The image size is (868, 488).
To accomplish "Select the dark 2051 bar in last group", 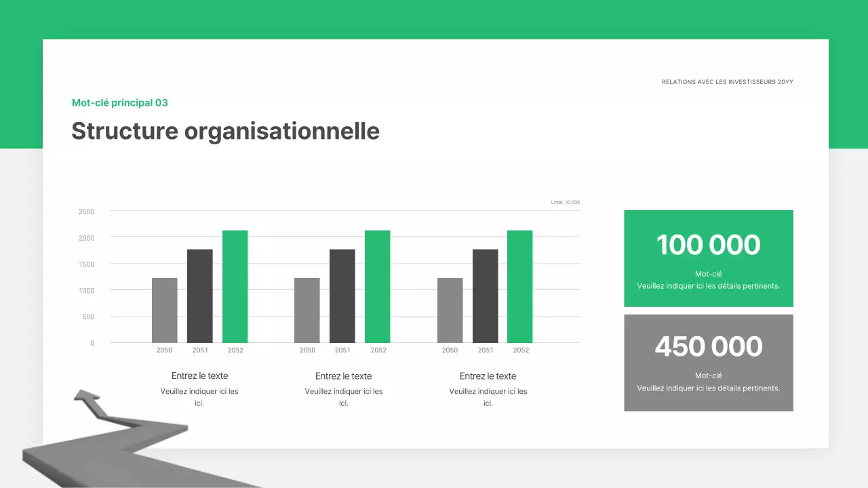I will click(486, 296).
